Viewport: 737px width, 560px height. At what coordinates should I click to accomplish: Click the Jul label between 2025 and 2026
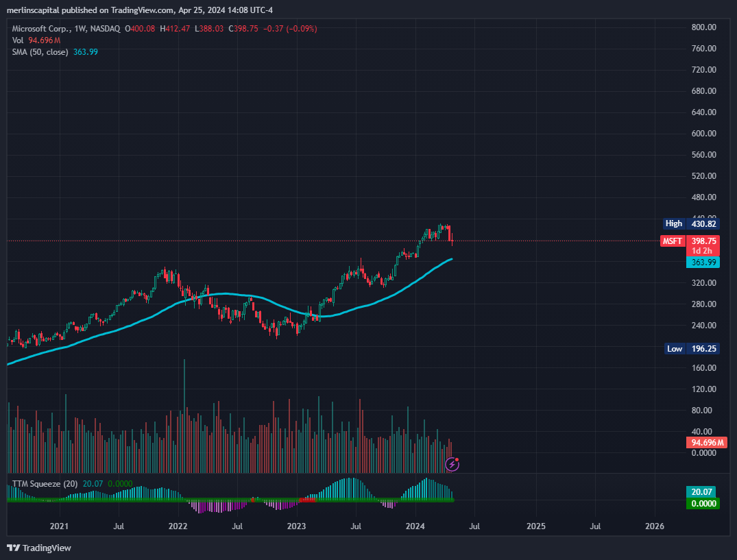point(595,526)
